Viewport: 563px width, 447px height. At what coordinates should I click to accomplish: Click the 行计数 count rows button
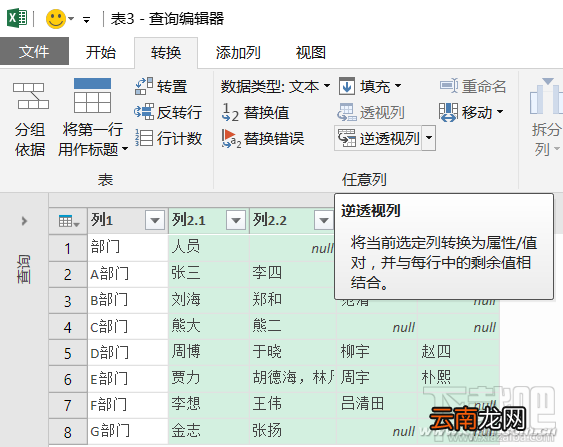click(x=168, y=138)
